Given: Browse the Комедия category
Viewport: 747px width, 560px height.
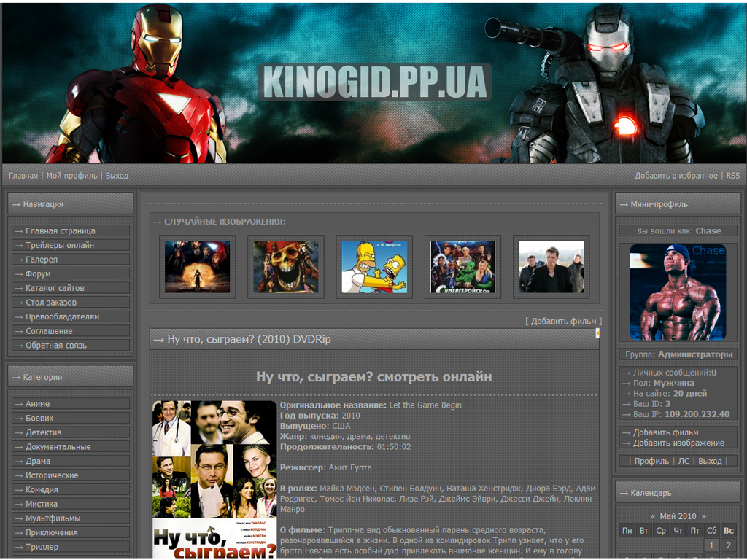Looking at the screenshot, I should (x=71, y=489).
